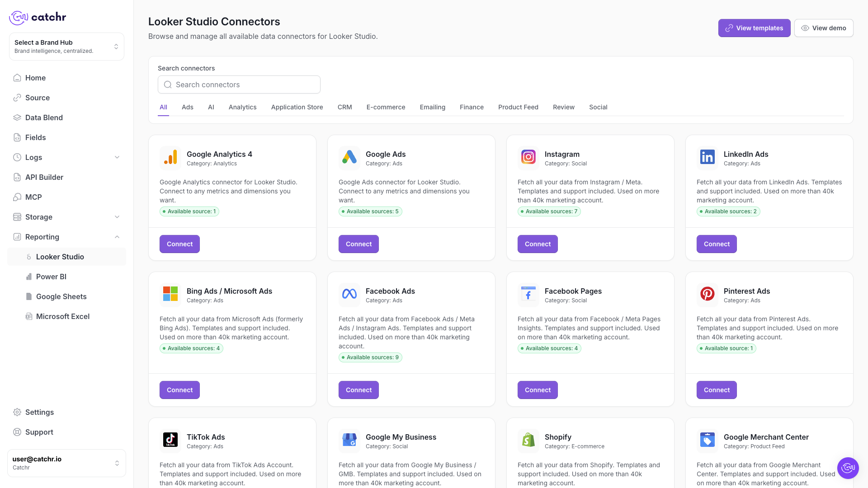Click the View templates button
This screenshot has width=868, height=488.
coord(755,28)
